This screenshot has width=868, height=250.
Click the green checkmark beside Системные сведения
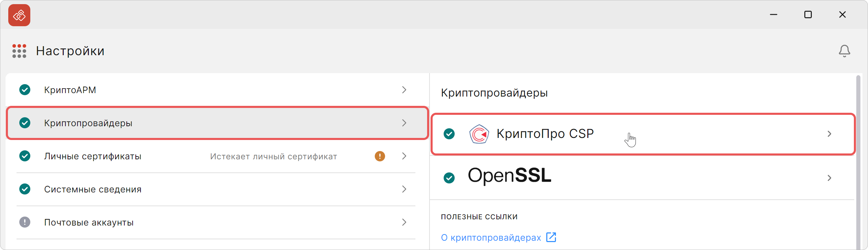click(x=24, y=189)
